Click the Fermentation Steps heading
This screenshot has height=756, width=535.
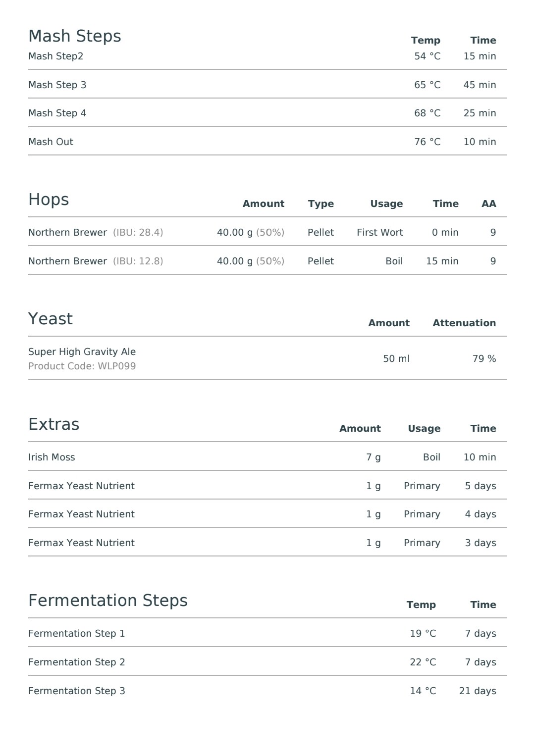(x=108, y=601)
